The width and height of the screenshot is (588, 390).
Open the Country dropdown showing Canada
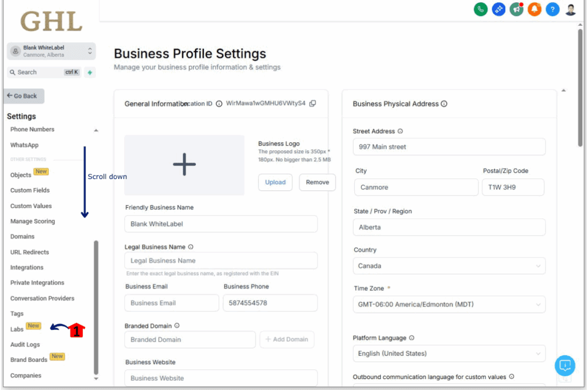449,266
